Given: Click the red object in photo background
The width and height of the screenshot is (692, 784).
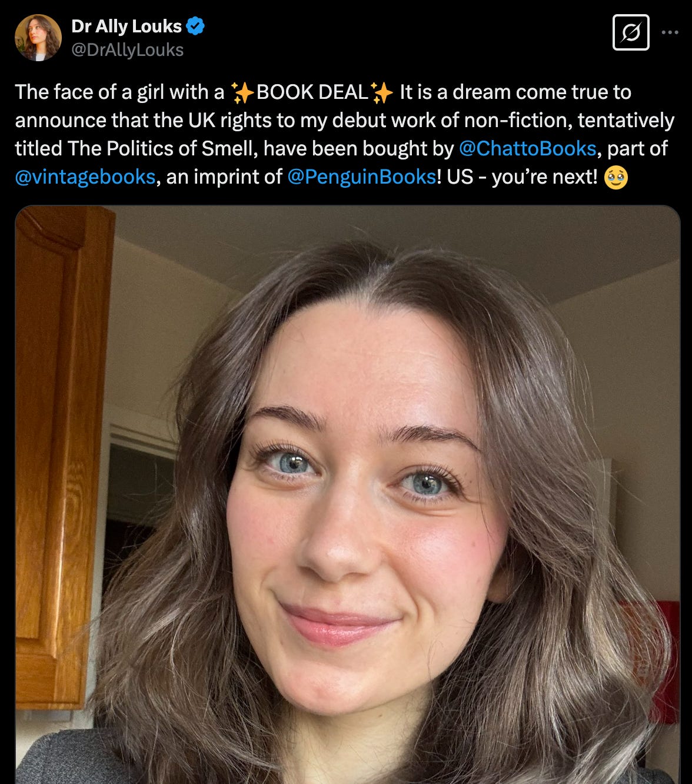Looking at the screenshot, I should [x=658, y=659].
